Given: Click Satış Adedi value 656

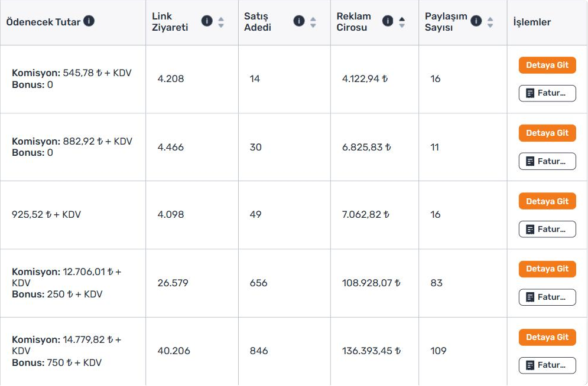Looking at the screenshot, I should coord(258,283).
